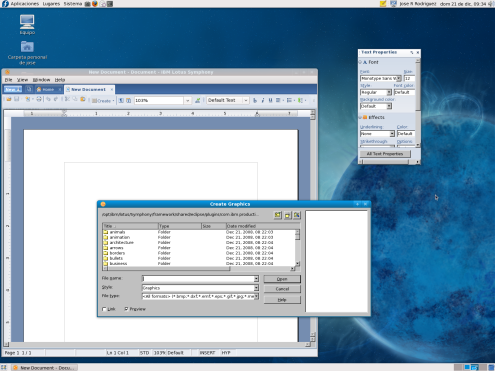The width and height of the screenshot is (495, 371).
Task: Open zoom percentage dropdown in toolbar
Action: pos(188,100)
